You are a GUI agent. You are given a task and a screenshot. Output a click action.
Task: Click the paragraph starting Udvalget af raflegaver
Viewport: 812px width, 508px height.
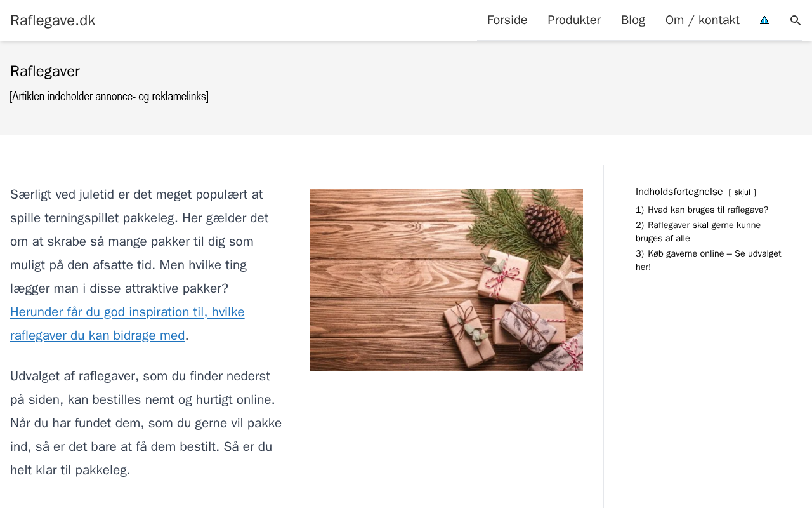pos(147,424)
